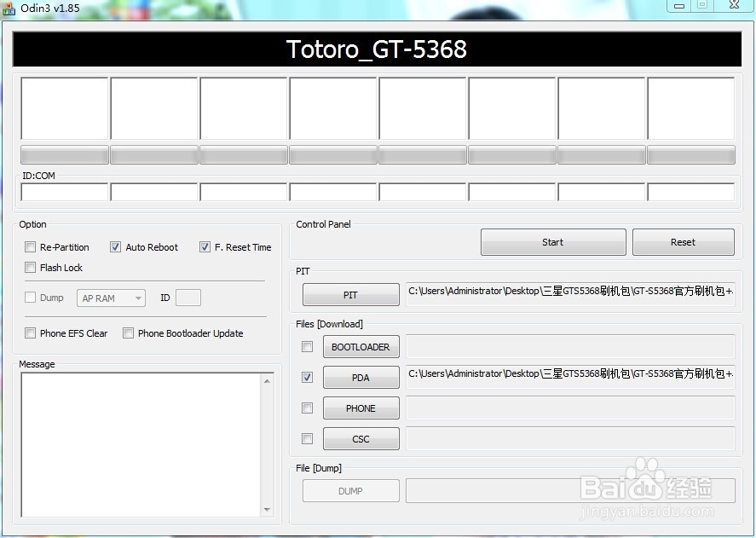Image resolution: width=756 pixels, height=538 pixels.
Task: Click the last ID:COM port box
Action: point(691,192)
